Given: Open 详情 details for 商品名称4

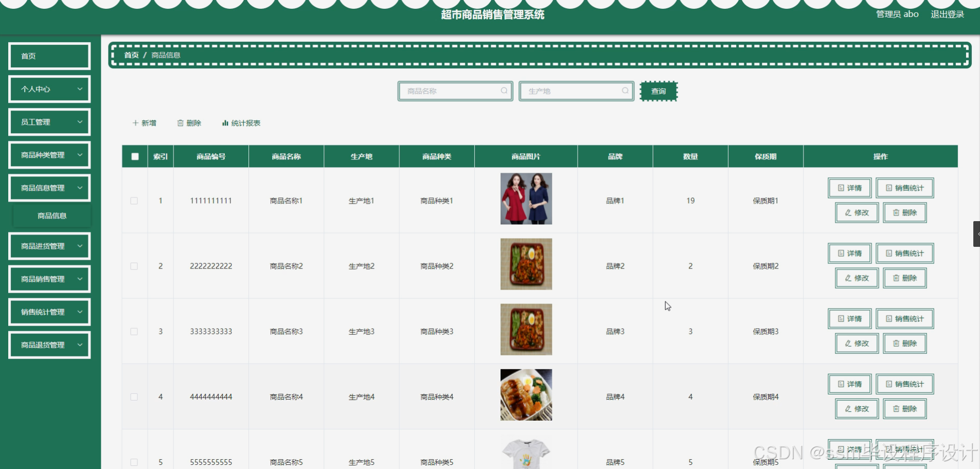Looking at the screenshot, I should [x=850, y=384].
